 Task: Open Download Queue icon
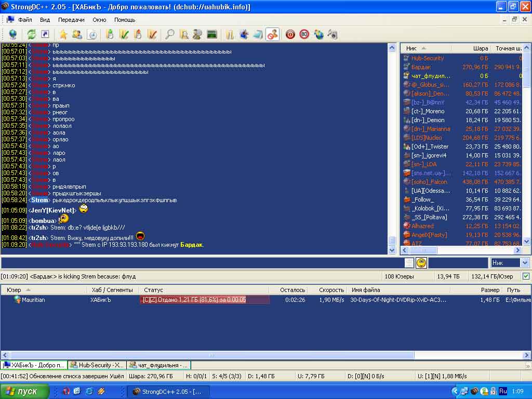point(110,34)
